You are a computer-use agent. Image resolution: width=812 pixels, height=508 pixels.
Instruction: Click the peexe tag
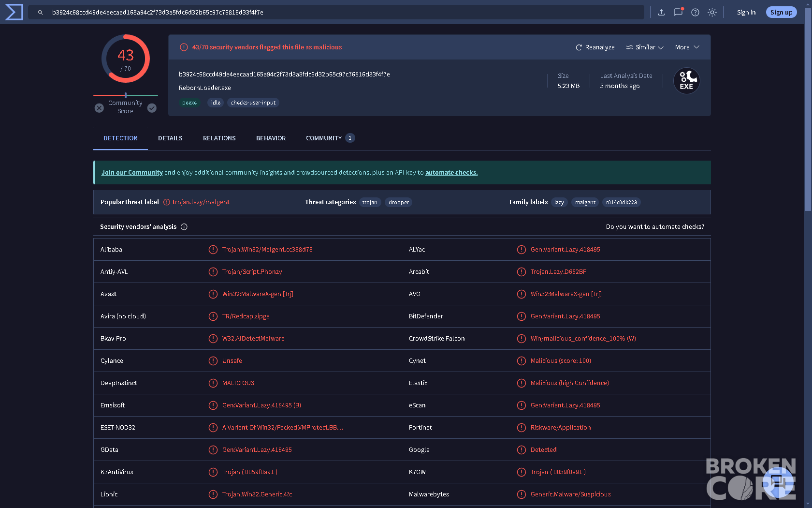(189, 103)
